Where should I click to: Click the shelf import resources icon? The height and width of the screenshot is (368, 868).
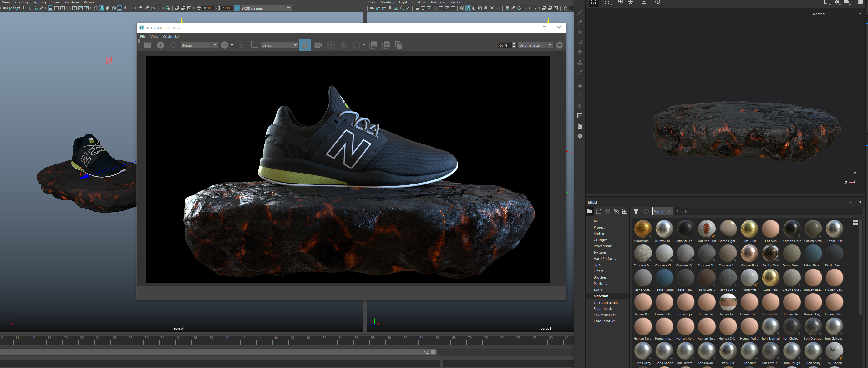[x=625, y=211]
